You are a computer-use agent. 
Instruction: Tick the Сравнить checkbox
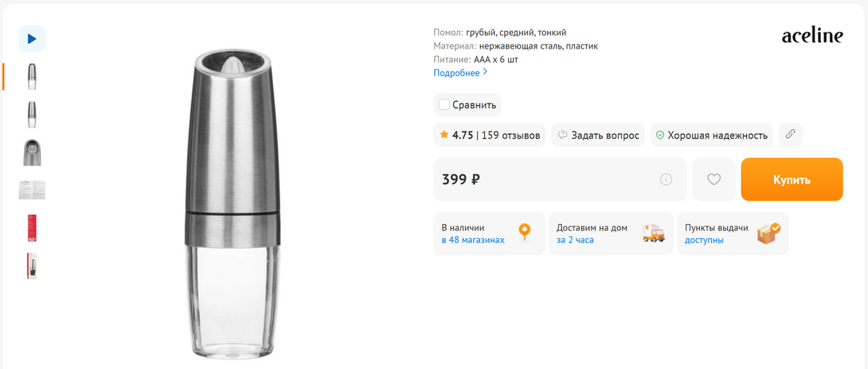pos(444,104)
